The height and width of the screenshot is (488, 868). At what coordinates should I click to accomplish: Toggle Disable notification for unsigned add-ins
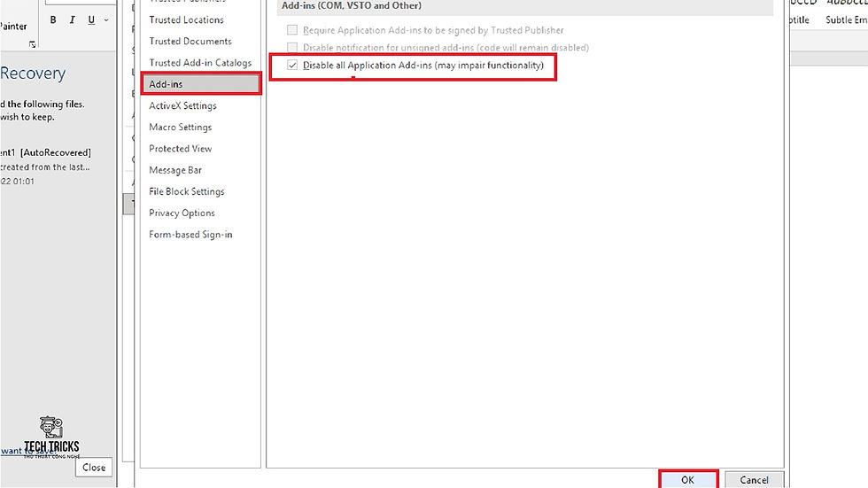click(292, 48)
